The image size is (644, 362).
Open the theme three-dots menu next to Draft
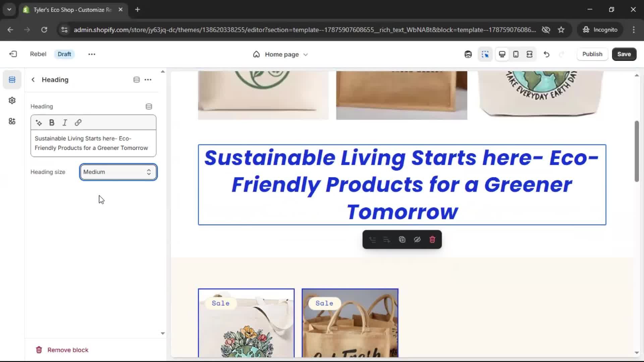[x=92, y=54]
